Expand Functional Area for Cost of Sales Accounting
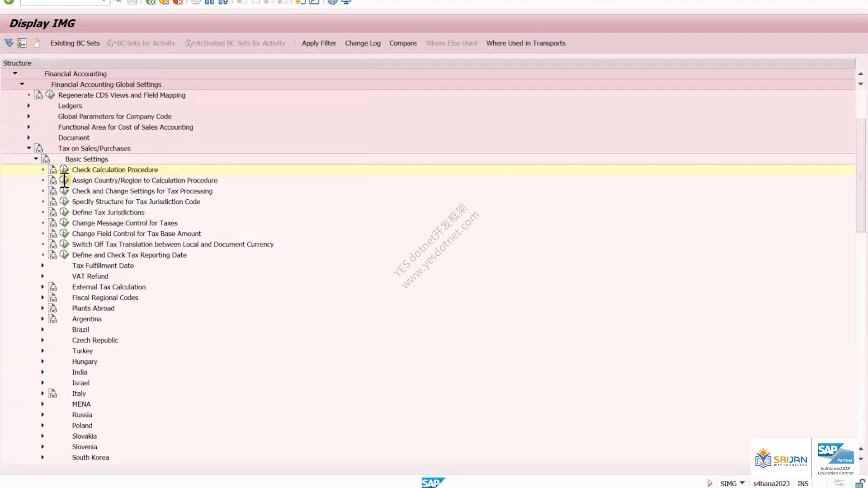Viewport: 868px width, 488px height. click(x=28, y=127)
